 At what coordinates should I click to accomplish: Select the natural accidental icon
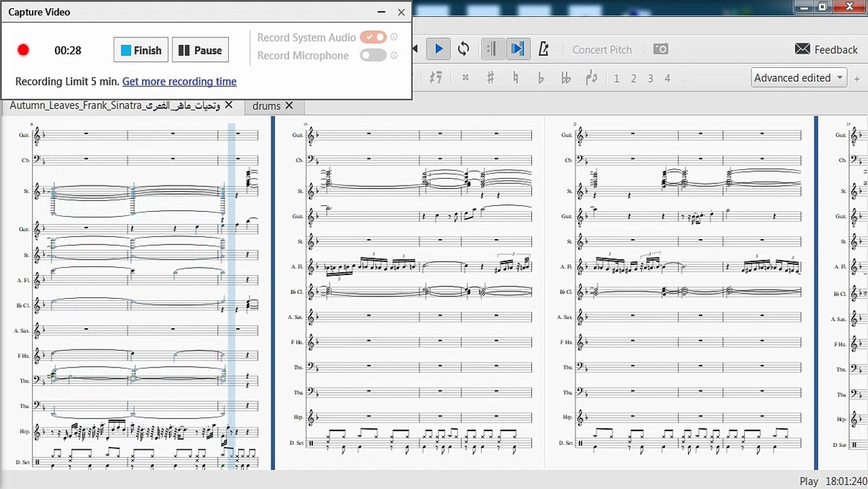coord(516,78)
